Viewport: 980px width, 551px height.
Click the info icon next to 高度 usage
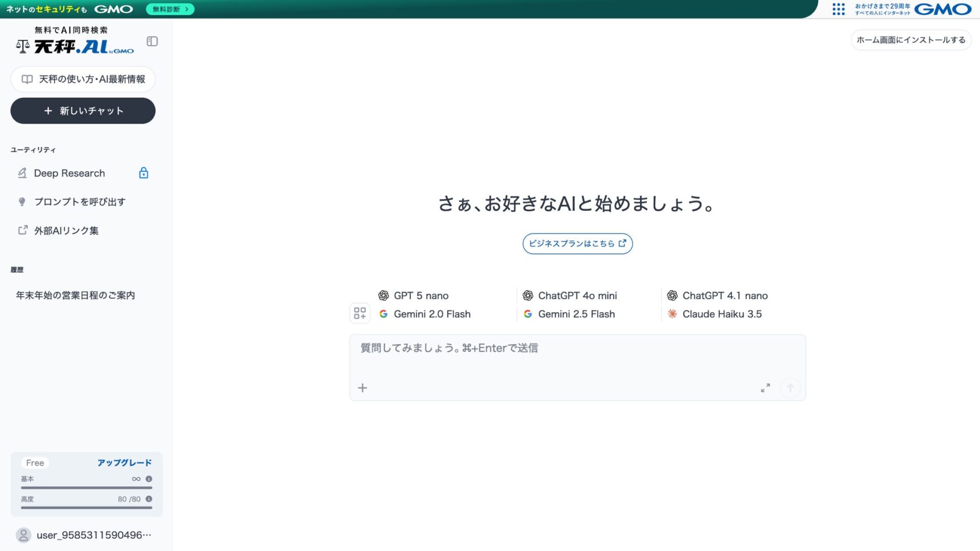149,499
